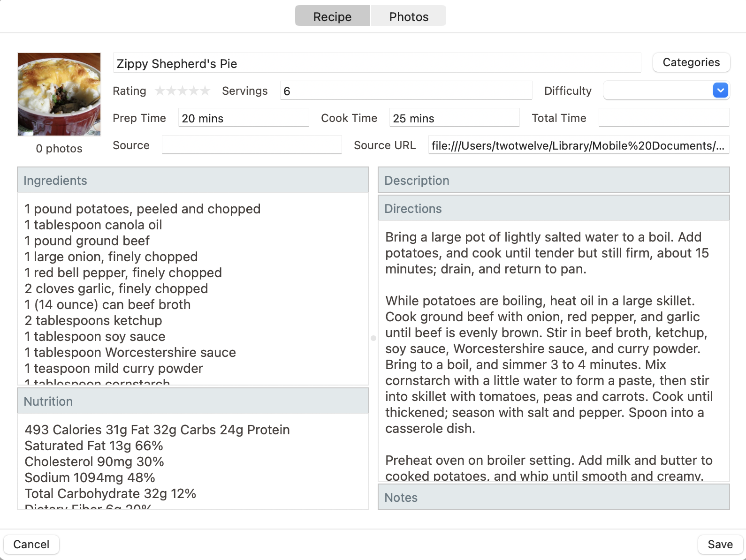
Task: Collapse the Ingredients section header
Action: click(x=193, y=181)
